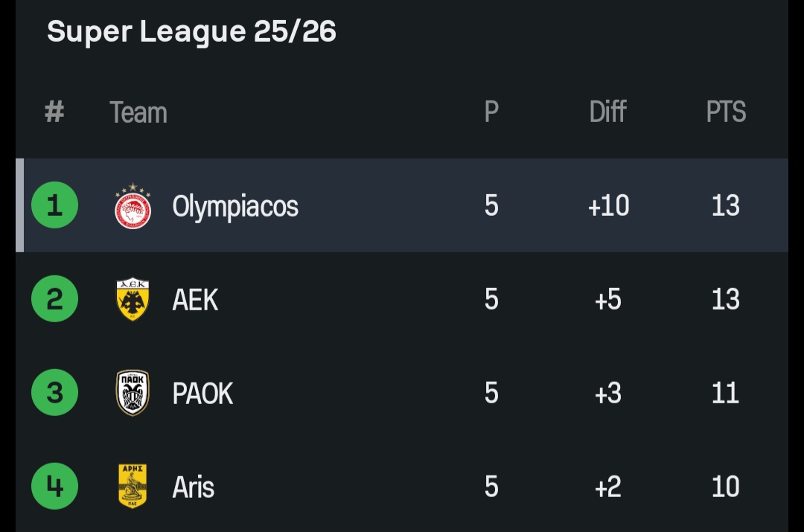Image resolution: width=804 pixels, height=532 pixels.
Task: Click the green position 1 badge
Action: tap(54, 205)
